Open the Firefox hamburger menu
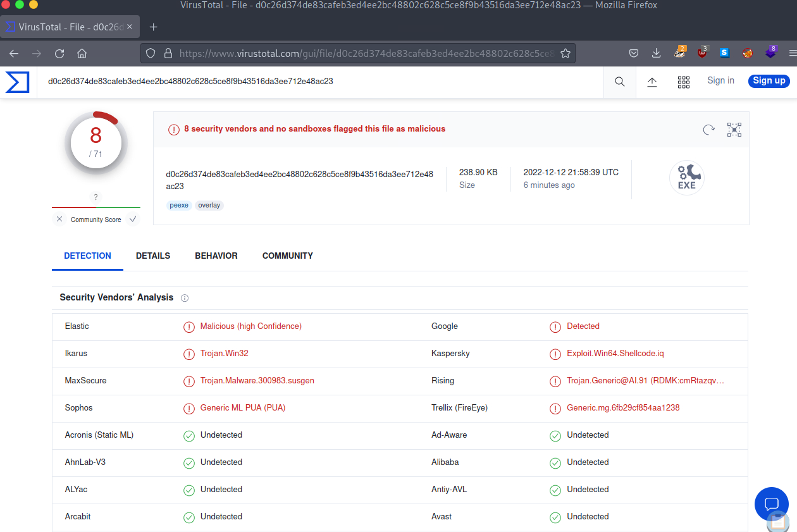797x532 pixels. tap(793, 54)
